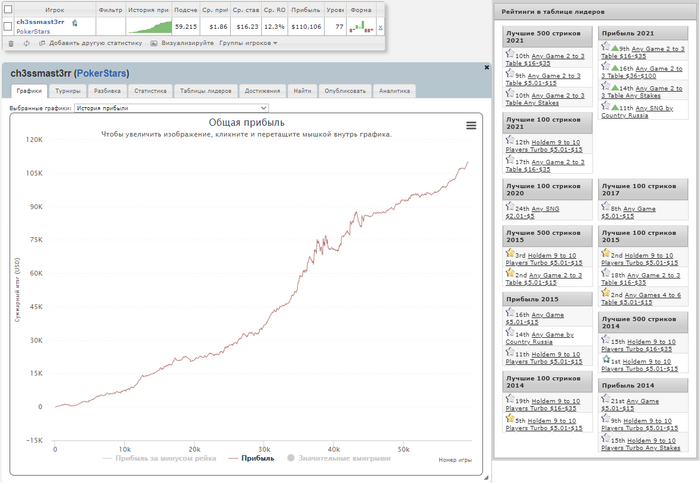Check the ch3ssmast3rr row checkbox
Image resolution: width=700 pixels, height=484 pixels.
8,26
